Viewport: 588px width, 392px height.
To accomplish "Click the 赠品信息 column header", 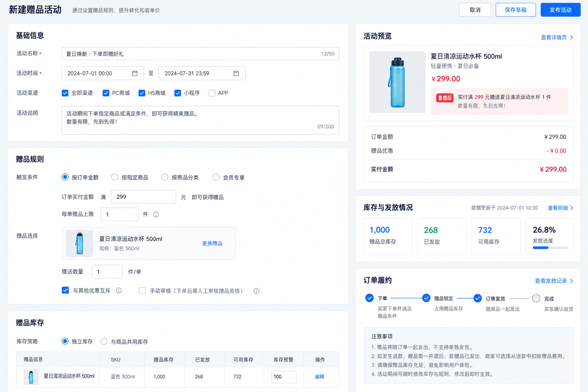I will 33,359.
